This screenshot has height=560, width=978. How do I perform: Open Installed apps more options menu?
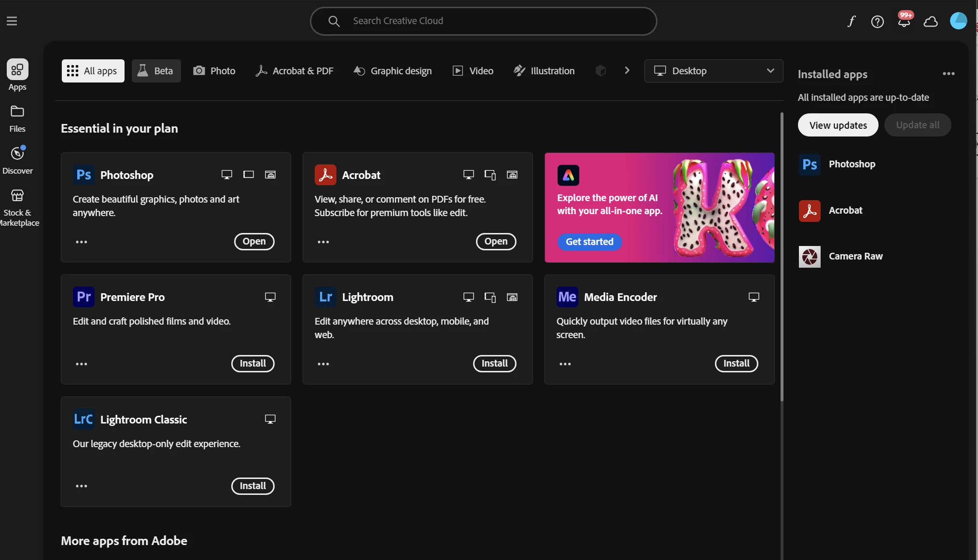click(x=948, y=74)
